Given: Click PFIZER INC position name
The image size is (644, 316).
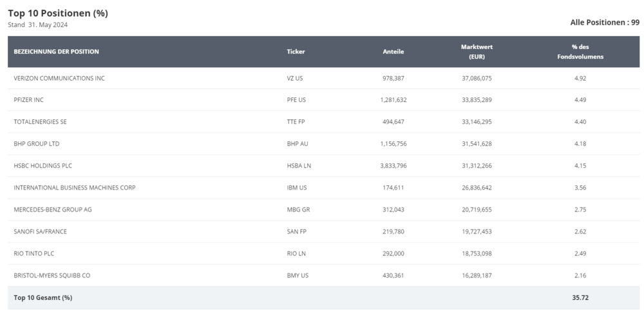Looking at the screenshot, I should tap(29, 100).
